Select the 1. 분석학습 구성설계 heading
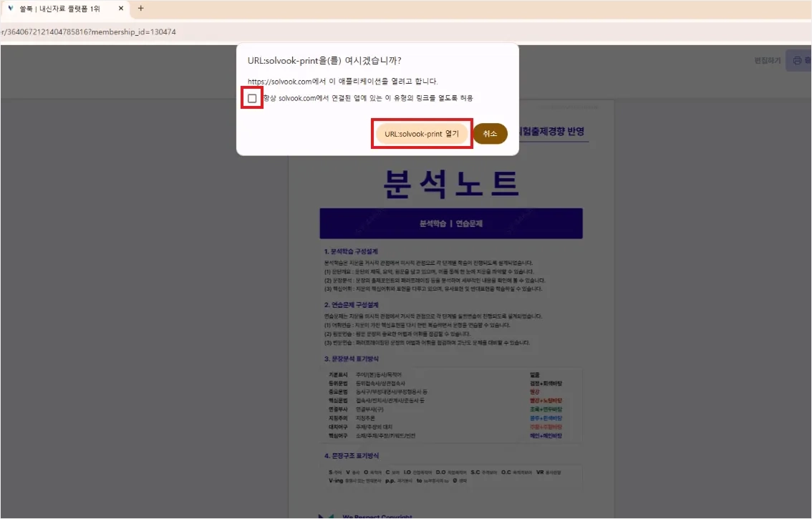 click(351, 251)
